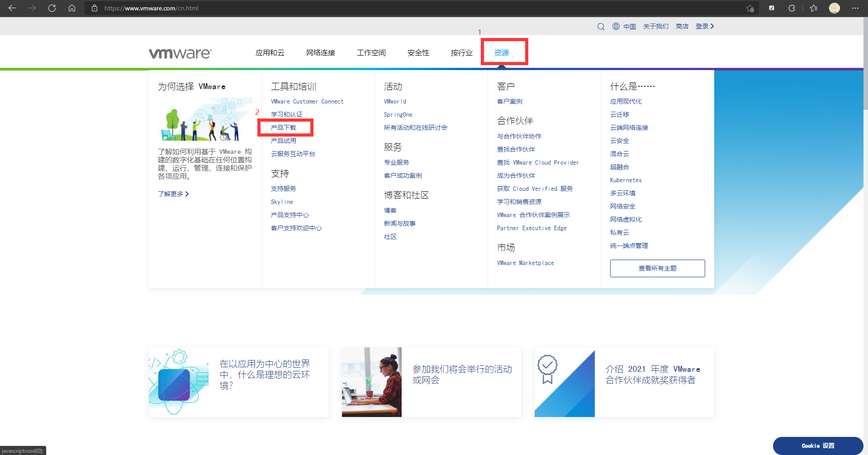View site info lock icon

[x=95, y=8]
